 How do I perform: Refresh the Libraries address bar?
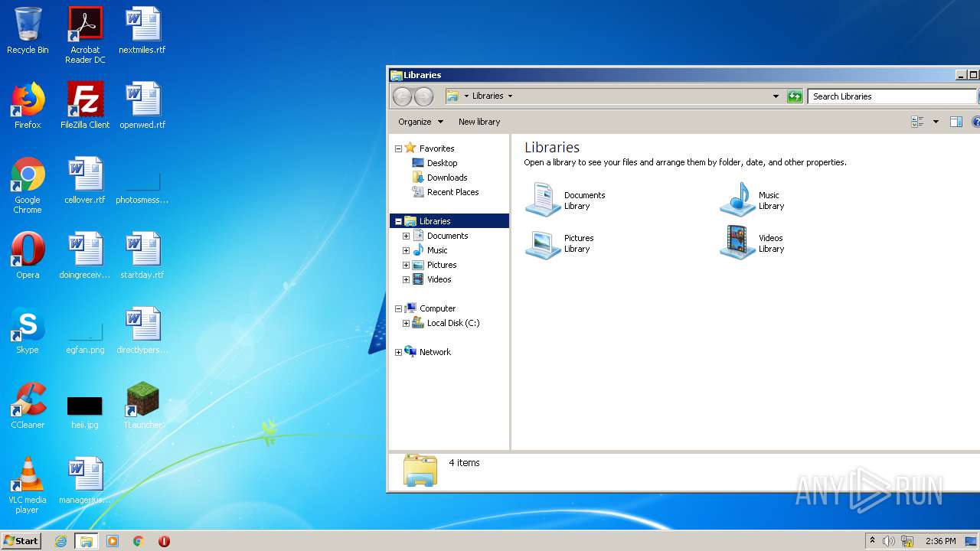pos(795,96)
